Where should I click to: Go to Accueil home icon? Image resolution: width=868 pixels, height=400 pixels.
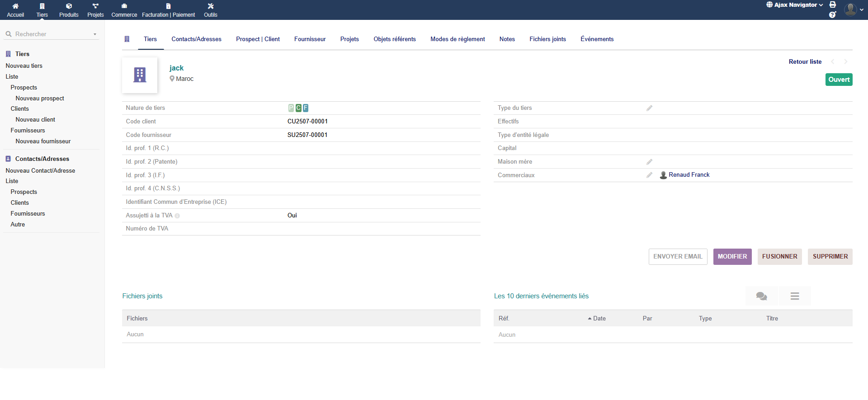pos(15,6)
